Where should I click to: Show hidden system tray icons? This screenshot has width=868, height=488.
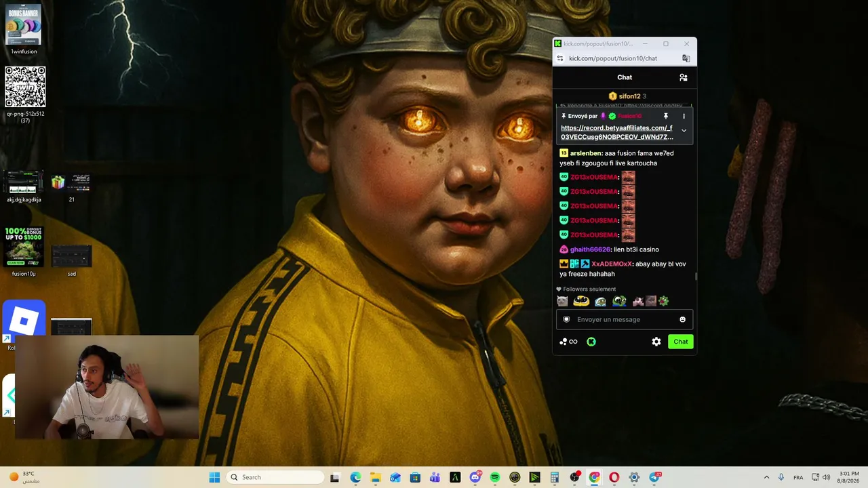(766, 477)
